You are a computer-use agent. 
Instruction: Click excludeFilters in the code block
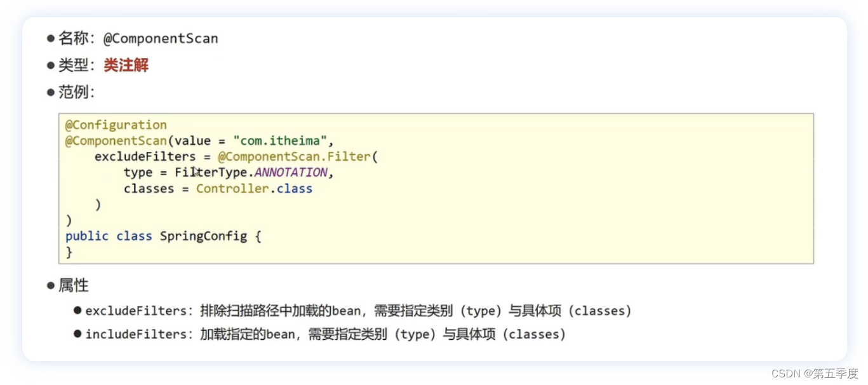[145, 156]
